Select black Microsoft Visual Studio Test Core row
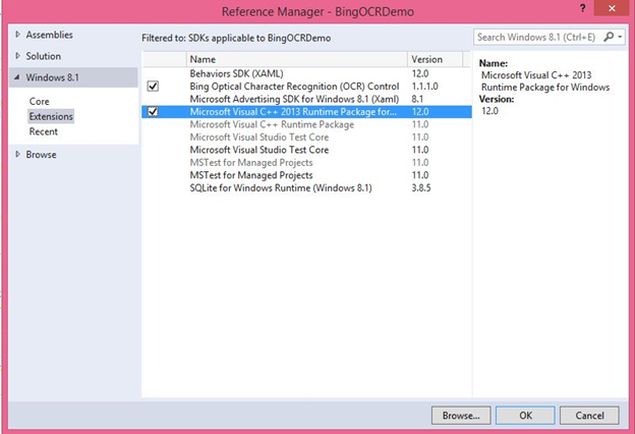The width and height of the screenshot is (635, 434). pos(307,150)
